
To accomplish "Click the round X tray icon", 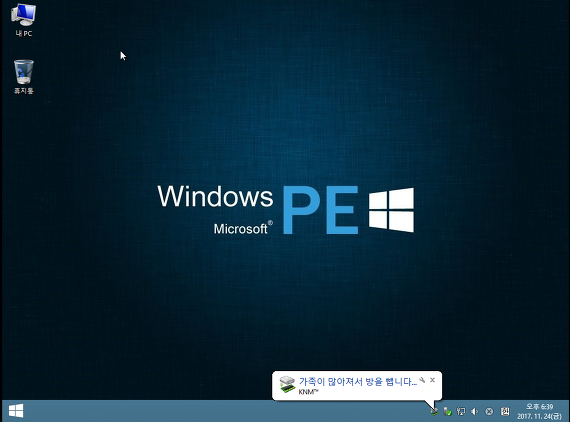I will coord(489,411).
